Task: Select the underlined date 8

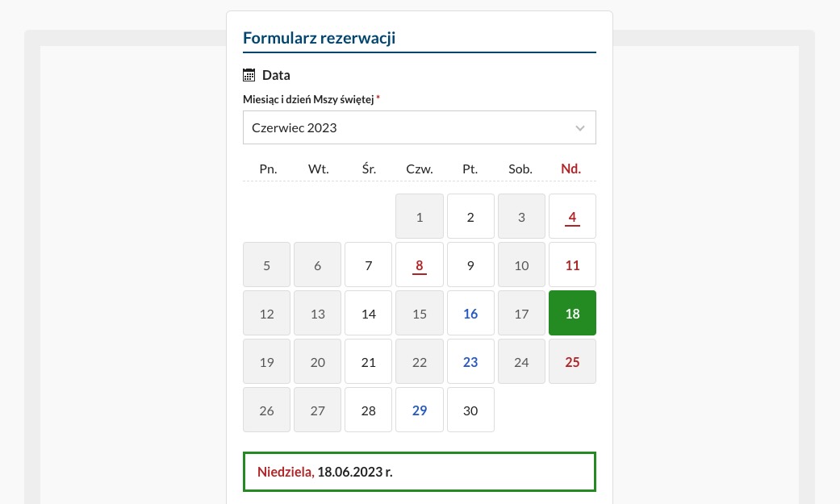Action: (419, 264)
